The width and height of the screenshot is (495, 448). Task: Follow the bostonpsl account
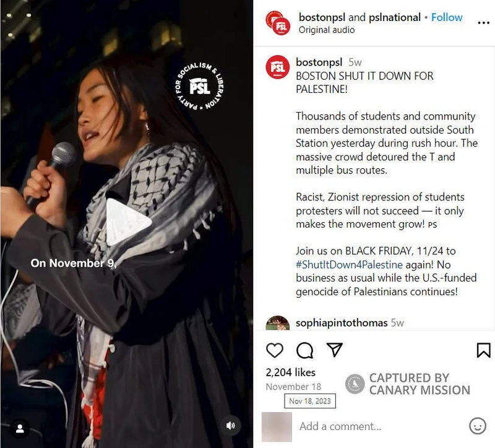coord(447,17)
